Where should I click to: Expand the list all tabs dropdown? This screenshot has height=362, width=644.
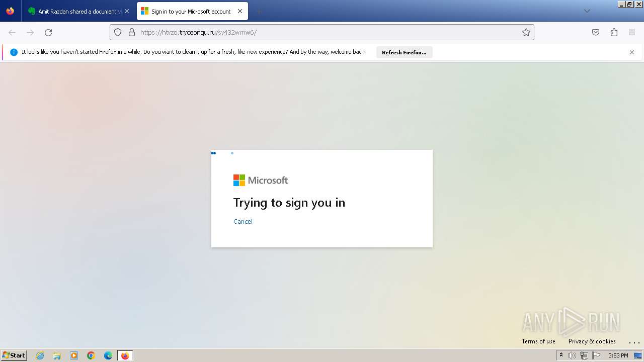587,11
